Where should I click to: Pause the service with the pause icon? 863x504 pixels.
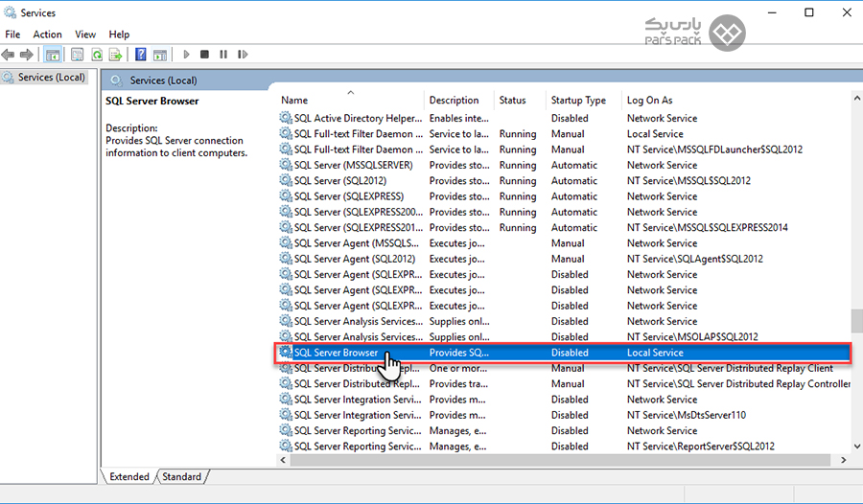pos(223,55)
